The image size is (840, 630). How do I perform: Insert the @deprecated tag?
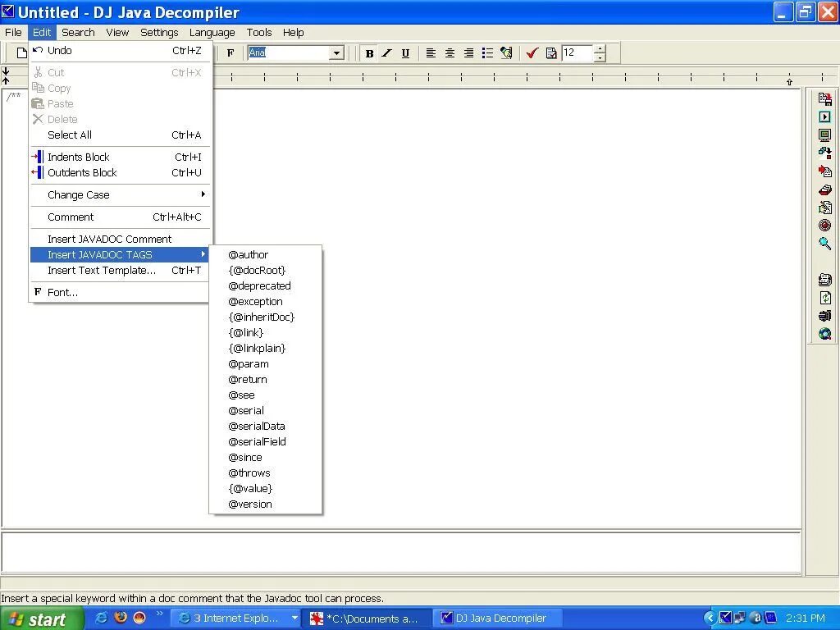pyautogui.click(x=265, y=285)
